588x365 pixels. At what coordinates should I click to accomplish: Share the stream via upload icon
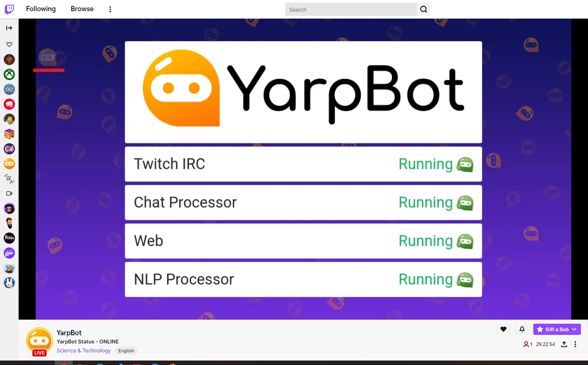click(564, 344)
